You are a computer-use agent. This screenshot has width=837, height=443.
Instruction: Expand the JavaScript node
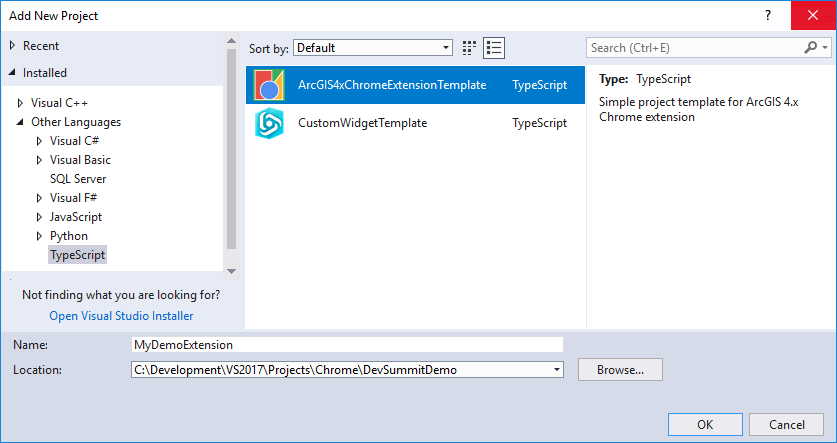click(39, 217)
